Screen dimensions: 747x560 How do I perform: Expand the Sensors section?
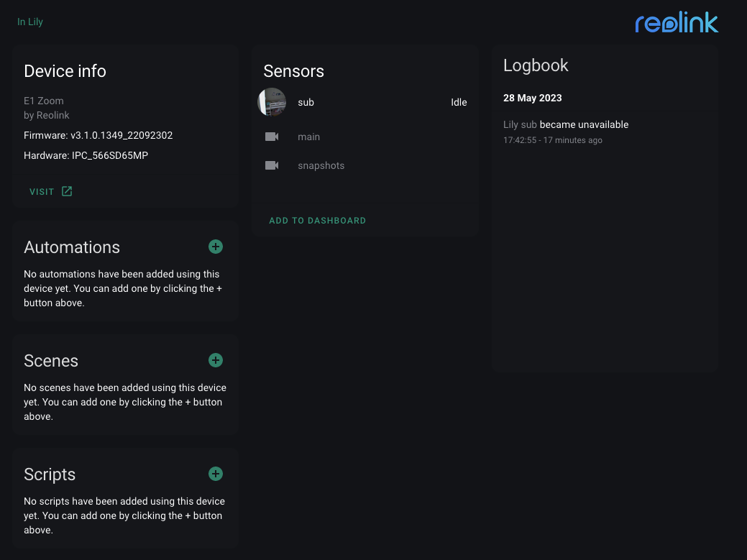click(293, 71)
